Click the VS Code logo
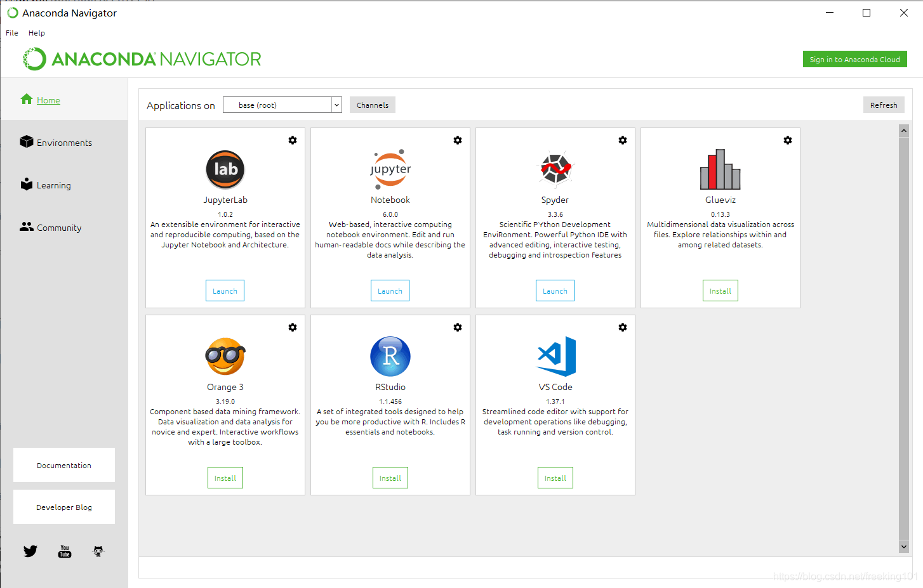Screen dimensions: 923x588 (557, 356)
